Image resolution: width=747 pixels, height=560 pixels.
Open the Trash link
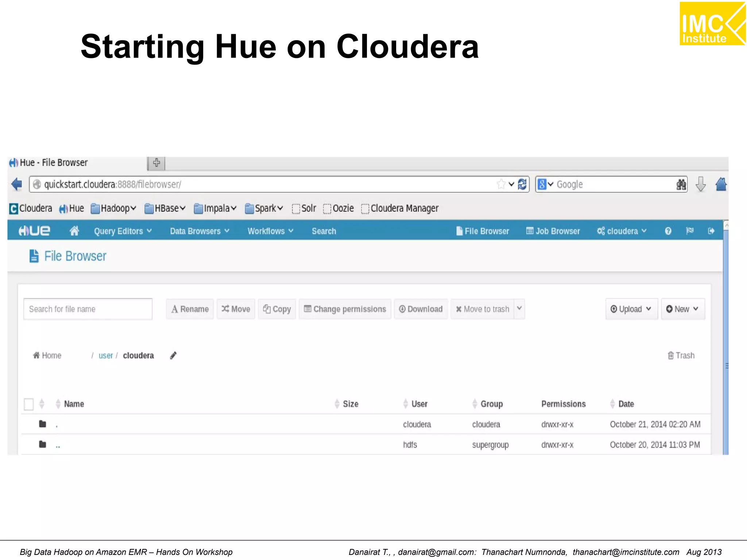click(x=681, y=355)
